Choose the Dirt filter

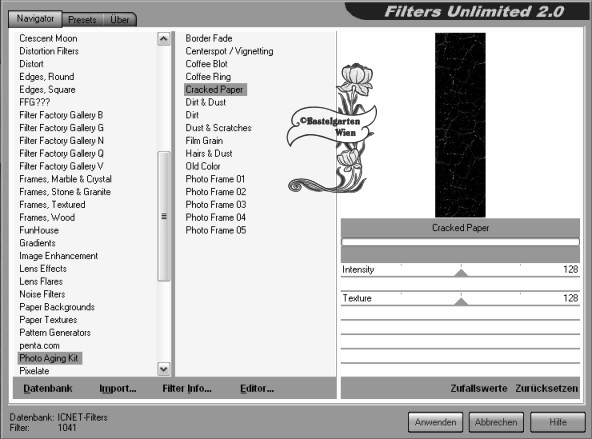tap(192, 115)
